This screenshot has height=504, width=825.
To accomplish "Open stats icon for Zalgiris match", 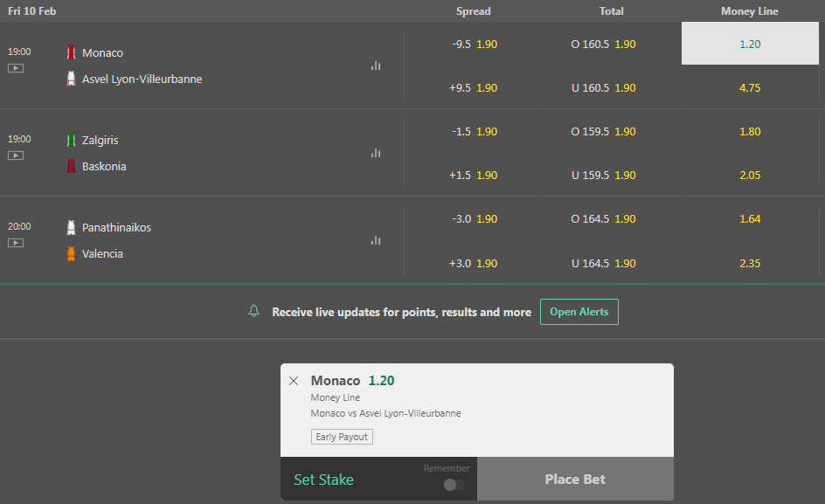I will click(376, 153).
